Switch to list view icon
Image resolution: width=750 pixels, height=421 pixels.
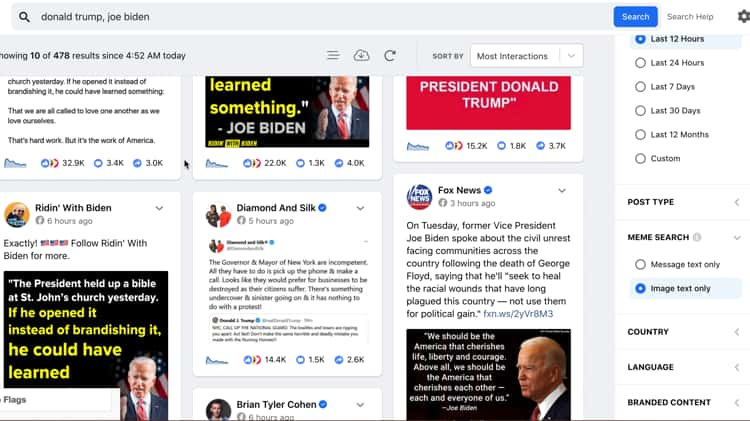point(333,55)
